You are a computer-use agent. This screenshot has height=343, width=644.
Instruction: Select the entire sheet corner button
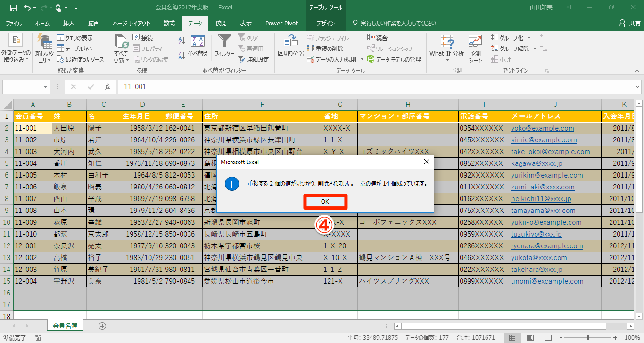click(7, 104)
